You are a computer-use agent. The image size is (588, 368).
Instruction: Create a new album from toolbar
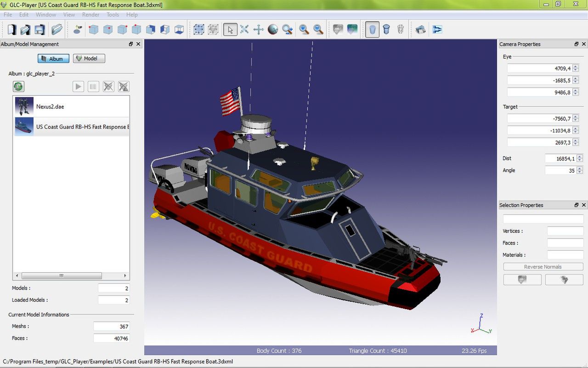(x=12, y=30)
